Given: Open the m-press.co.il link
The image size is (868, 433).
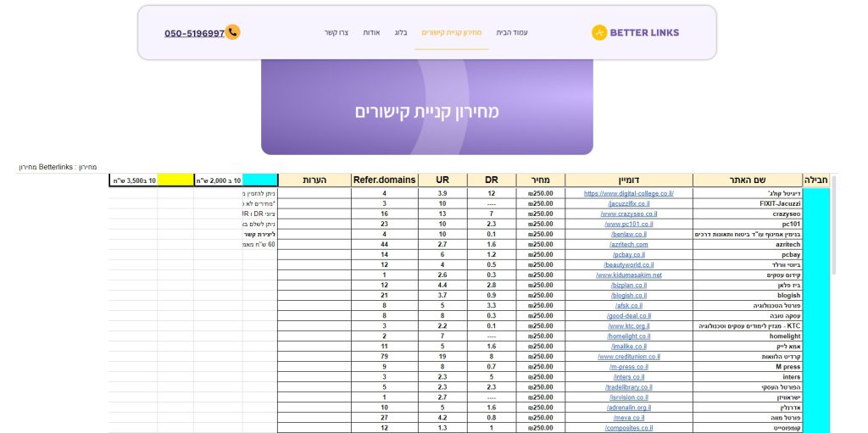Looking at the screenshot, I should pyautogui.click(x=629, y=367).
